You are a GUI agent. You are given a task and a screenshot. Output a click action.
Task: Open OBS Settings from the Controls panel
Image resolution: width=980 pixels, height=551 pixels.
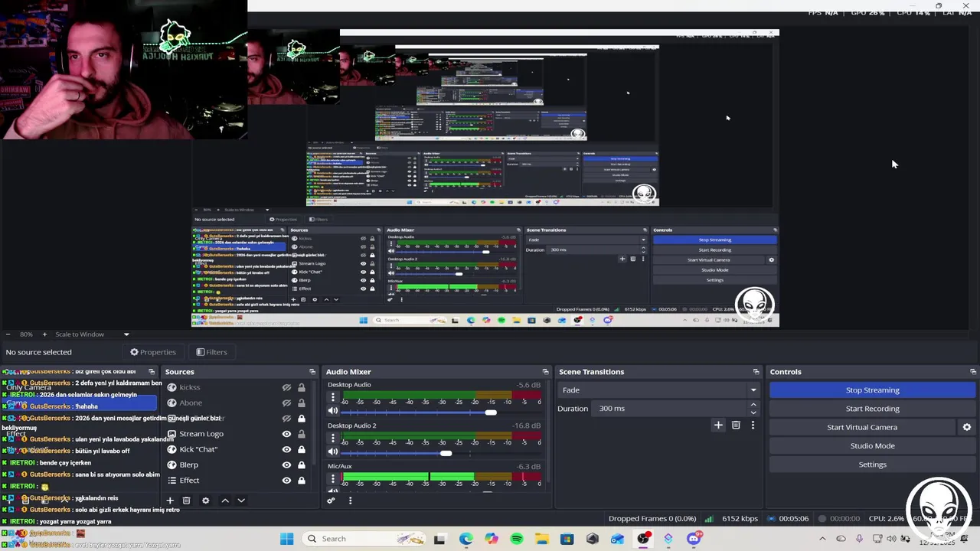[x=872, y=465]
